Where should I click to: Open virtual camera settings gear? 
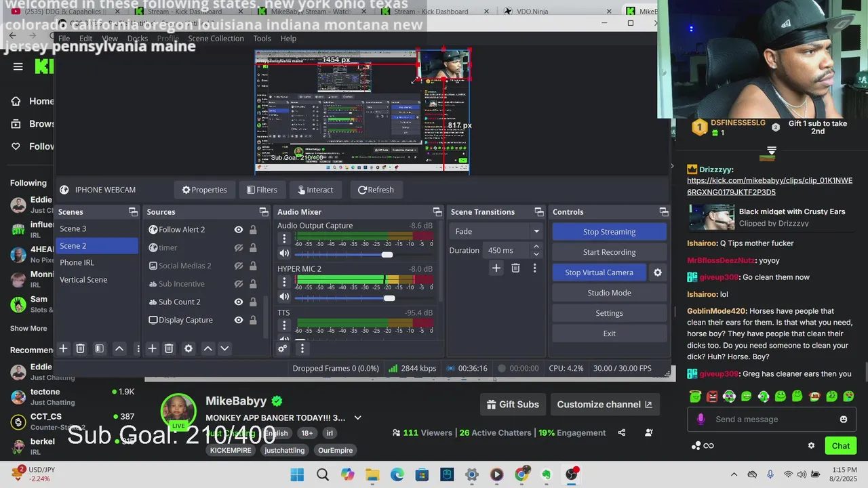(657, 272)
